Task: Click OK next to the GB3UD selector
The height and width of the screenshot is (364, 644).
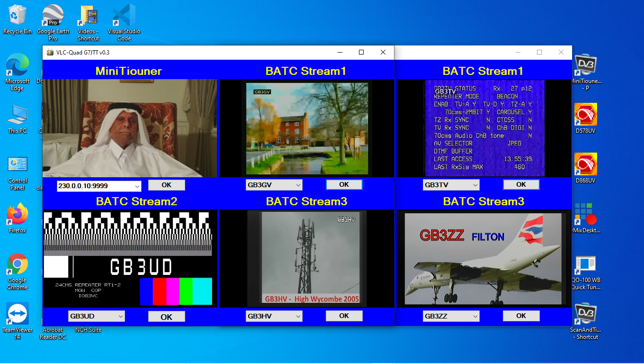Action: click(x=166, y=317)
